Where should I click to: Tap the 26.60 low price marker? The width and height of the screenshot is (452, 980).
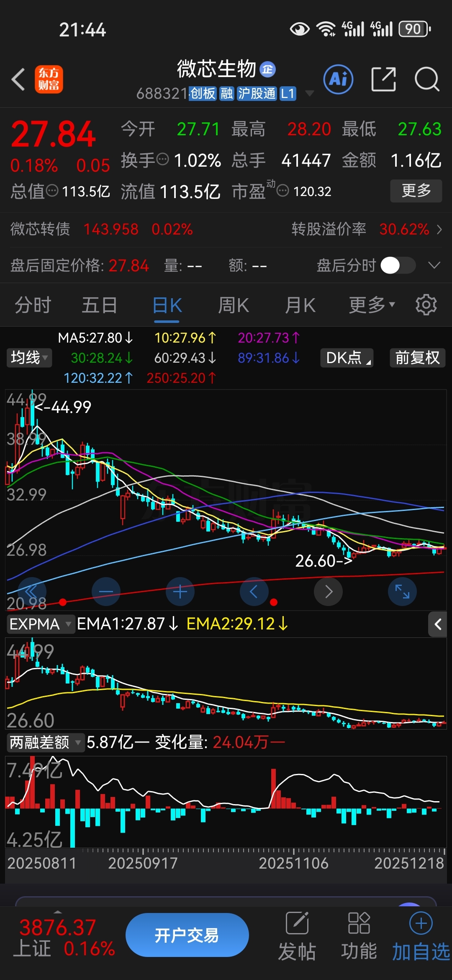pos(324,561)
